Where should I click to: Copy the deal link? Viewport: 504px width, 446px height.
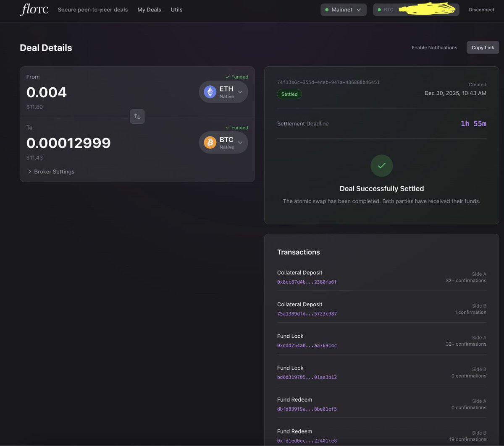[x=483, y=47]
